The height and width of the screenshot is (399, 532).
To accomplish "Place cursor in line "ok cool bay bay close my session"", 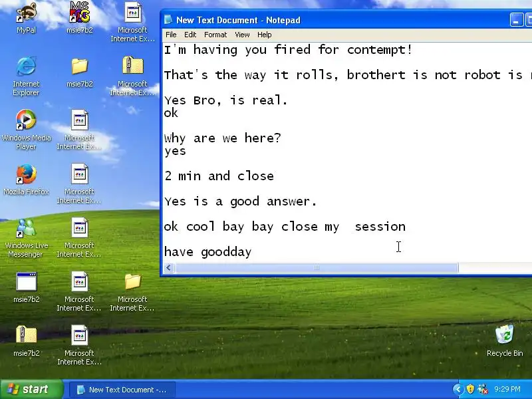I will 285,227.
